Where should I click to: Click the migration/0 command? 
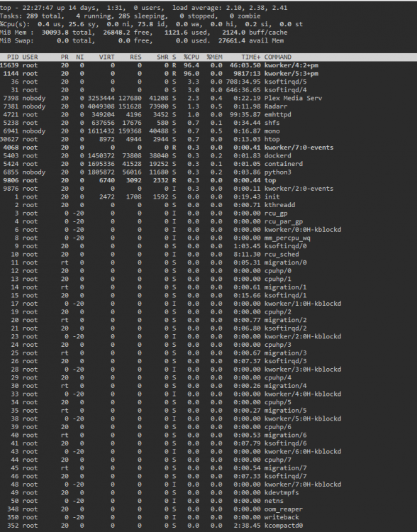[x=285, y=262]
